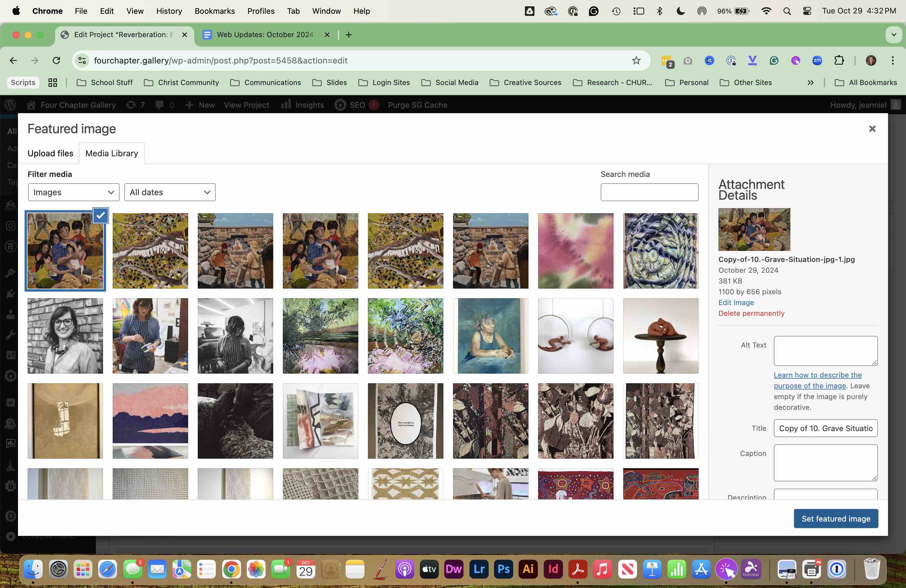Close the Web Updates: October 2024 tab
Viewport: 906px width, 588px height.
click(x=327, y=35)
